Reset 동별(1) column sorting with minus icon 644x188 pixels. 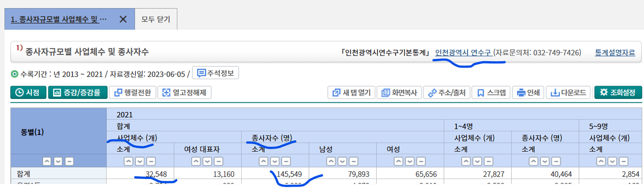tap(70, 161)
